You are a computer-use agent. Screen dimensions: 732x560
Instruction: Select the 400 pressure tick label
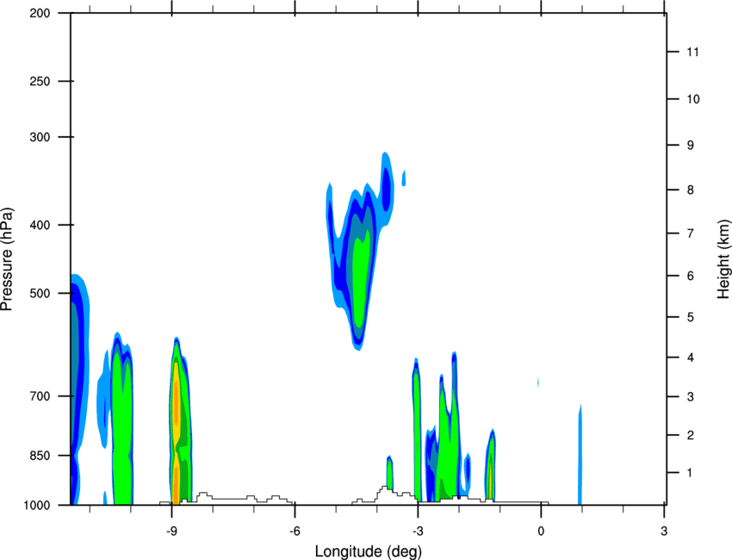40,225
